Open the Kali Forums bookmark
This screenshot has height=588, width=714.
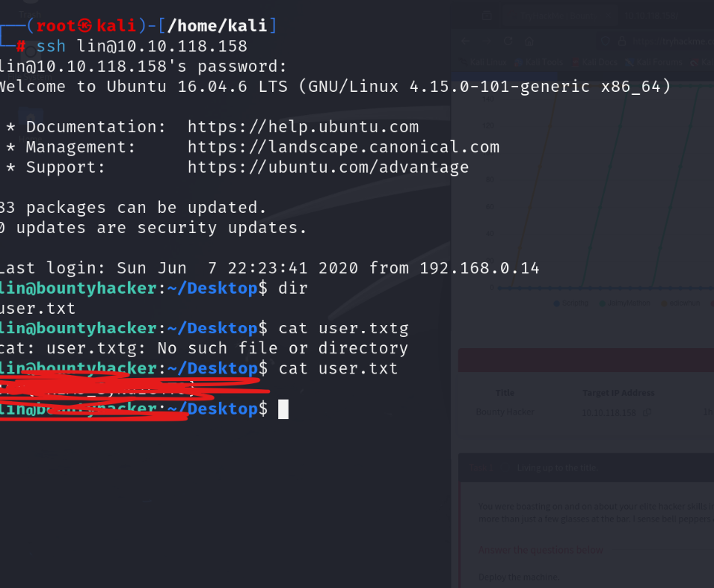point(654,62)
